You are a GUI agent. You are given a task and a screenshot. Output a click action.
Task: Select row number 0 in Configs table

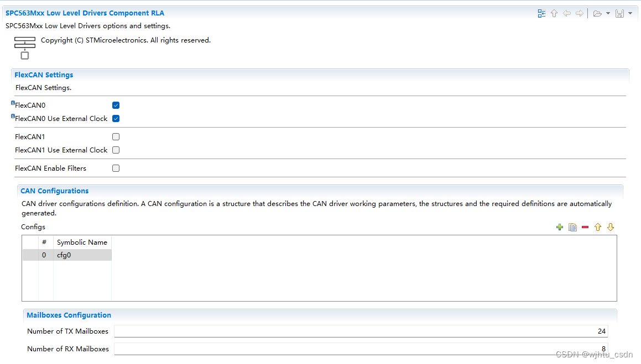tap(44, 255)
